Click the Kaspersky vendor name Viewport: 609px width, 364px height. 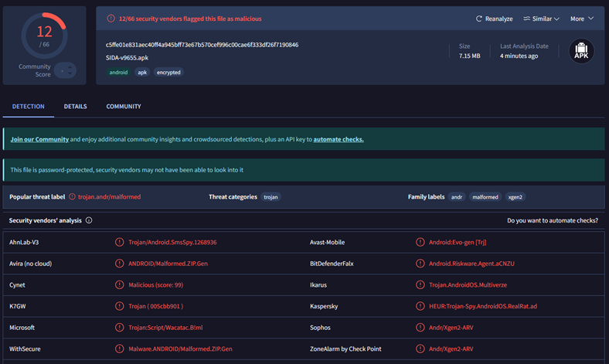click(x=324, y=307)
